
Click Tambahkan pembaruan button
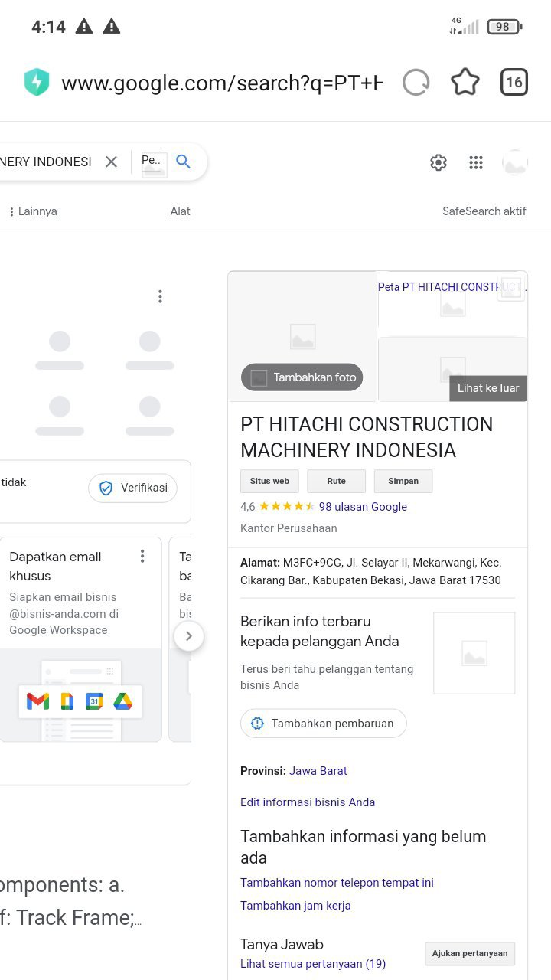pyautogui.click(x=324, y=724)
